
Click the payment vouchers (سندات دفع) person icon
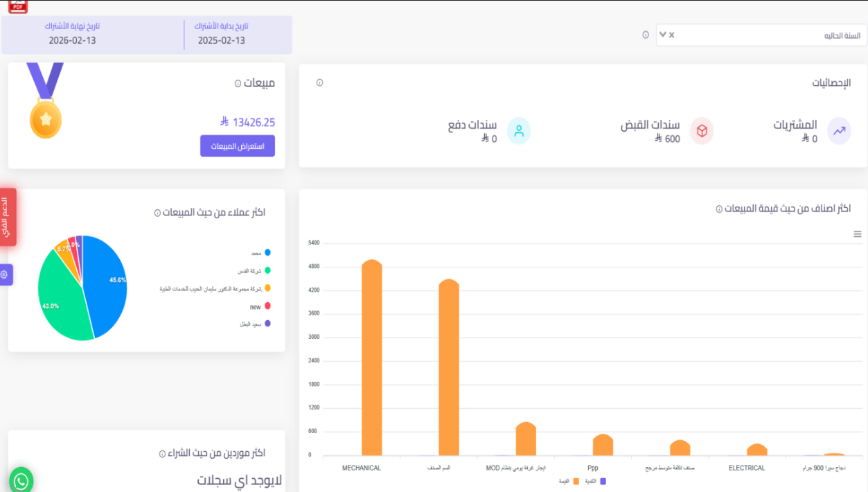click(518, 130)
